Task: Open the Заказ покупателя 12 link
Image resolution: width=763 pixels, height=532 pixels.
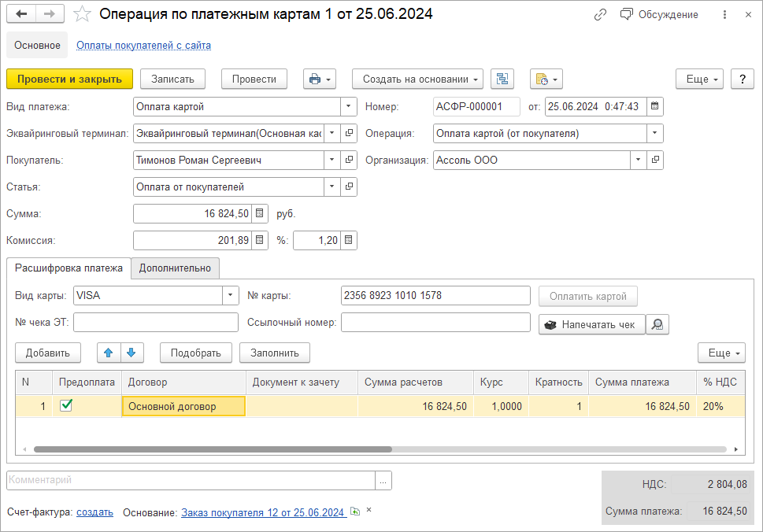Action: coord(263,512)
